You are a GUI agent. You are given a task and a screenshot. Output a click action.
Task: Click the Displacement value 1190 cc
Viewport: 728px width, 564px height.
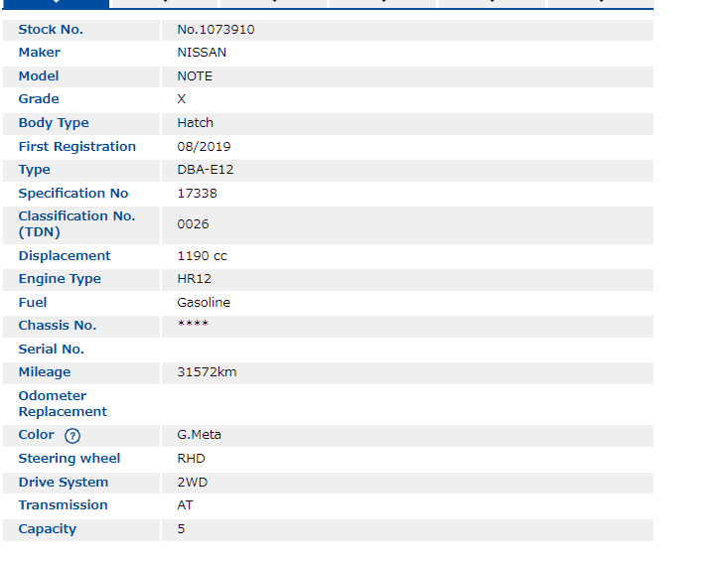[202, 256]
